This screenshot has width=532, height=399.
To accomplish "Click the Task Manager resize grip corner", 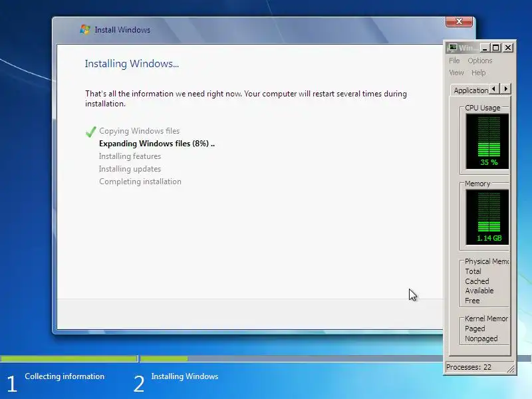I will [511, 369].
